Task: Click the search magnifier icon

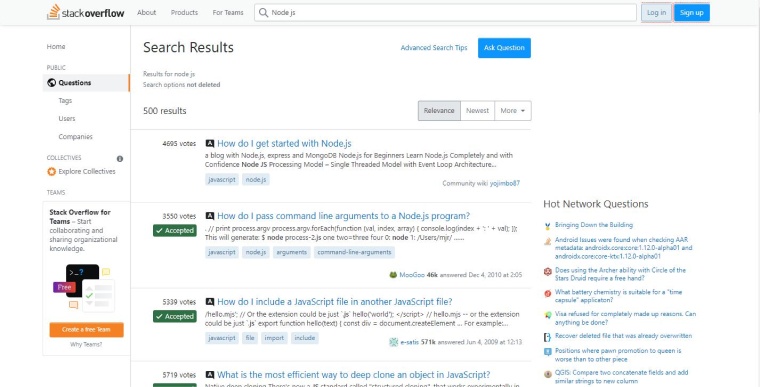Action: [x=263, y=13]
